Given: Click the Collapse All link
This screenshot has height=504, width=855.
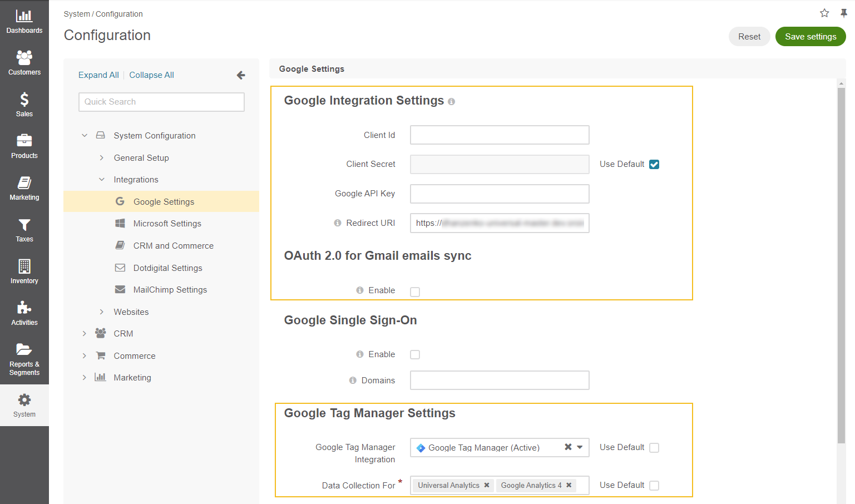Looking at the screenshot, I should click(x=151, y=75).
